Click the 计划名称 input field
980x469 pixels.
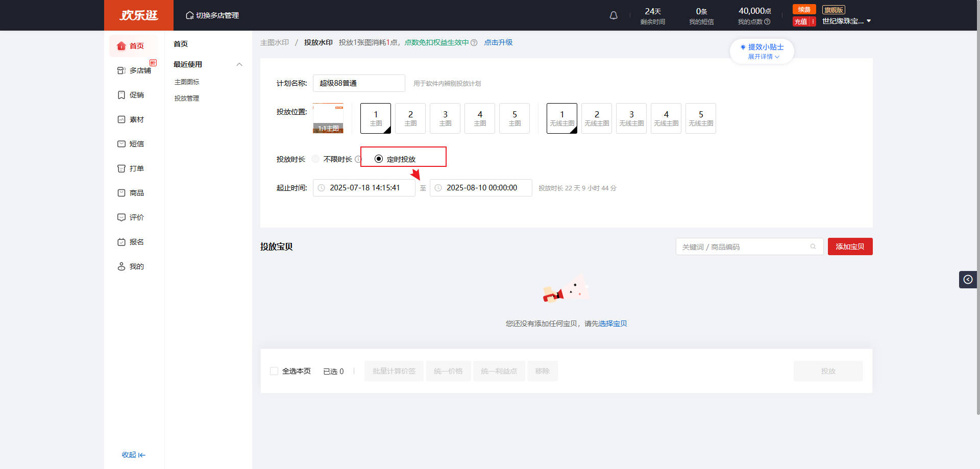pos(358,83)
